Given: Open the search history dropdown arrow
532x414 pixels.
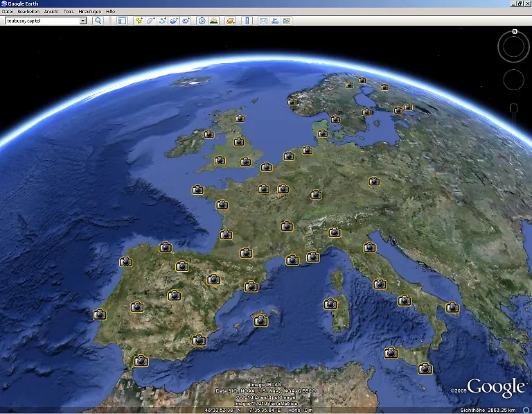Looking at the screenshot, I should [83, 21].
